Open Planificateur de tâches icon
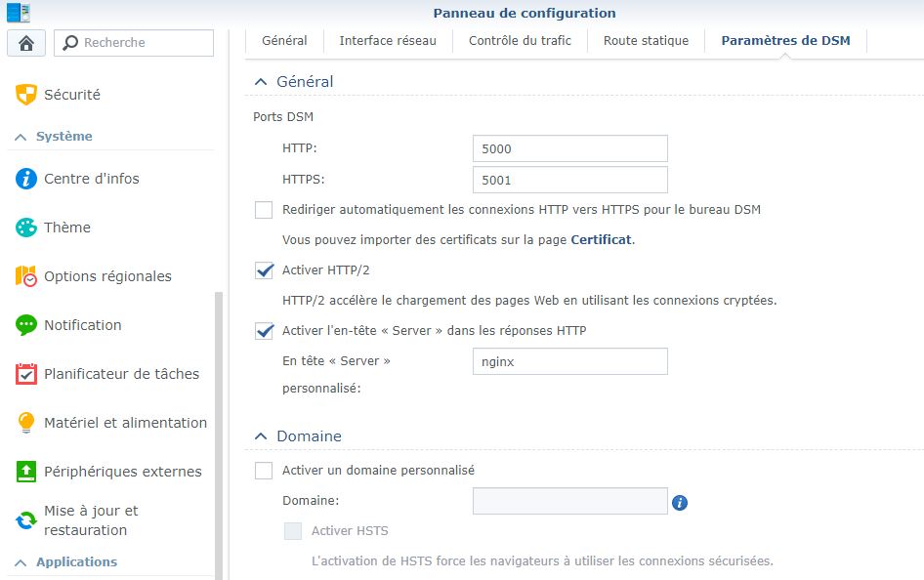The image size is (924, 580). pyautogui.click(x=26, y=374)
